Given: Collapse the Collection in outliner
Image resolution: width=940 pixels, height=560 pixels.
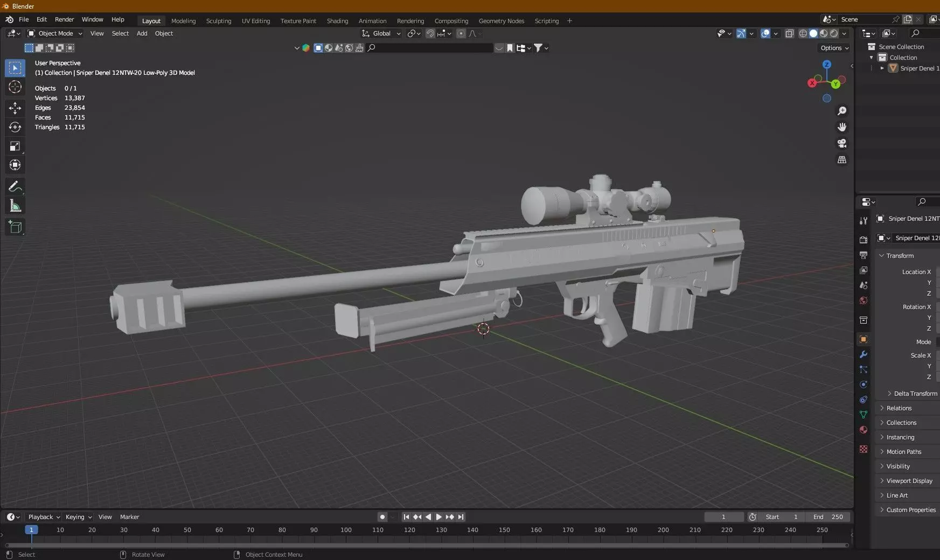Looking at the screenshot, I should pos(872,58).
